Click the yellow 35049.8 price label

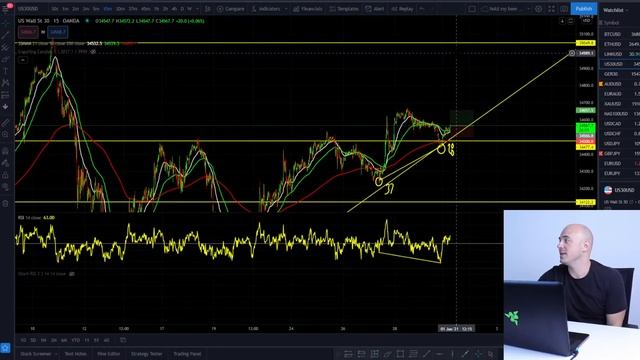[x=585, y=43]
